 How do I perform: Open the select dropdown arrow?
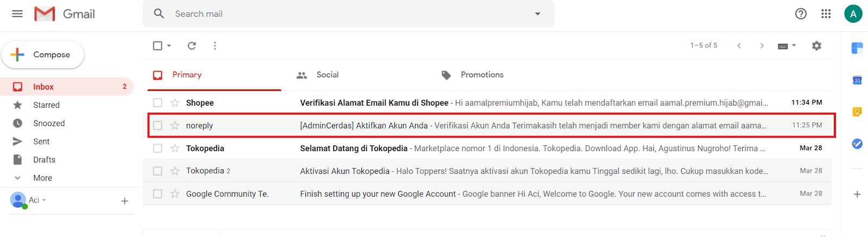(x=169, y=46)
